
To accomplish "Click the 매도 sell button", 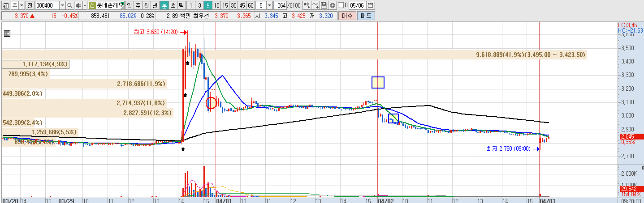I will pos(366,16).
